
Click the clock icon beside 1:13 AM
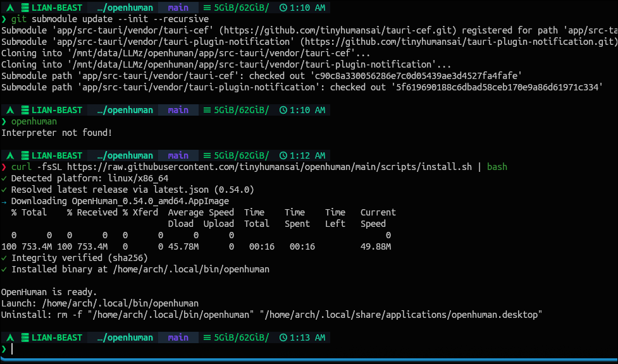(x=283, y=337)
